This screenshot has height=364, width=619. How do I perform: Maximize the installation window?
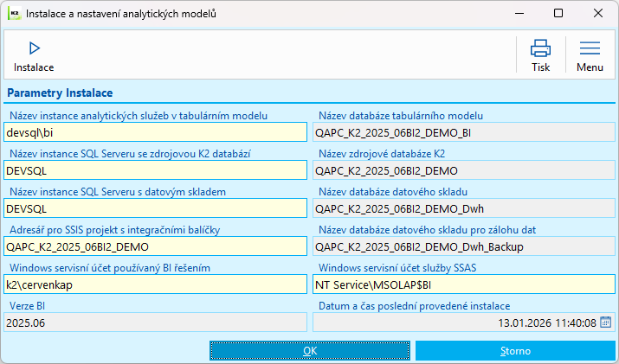point(558,14)
